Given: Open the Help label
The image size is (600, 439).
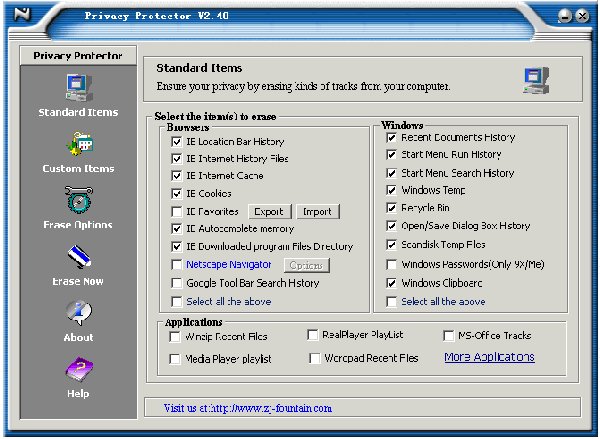Looking at the screenshot, I should coord(78,393).
